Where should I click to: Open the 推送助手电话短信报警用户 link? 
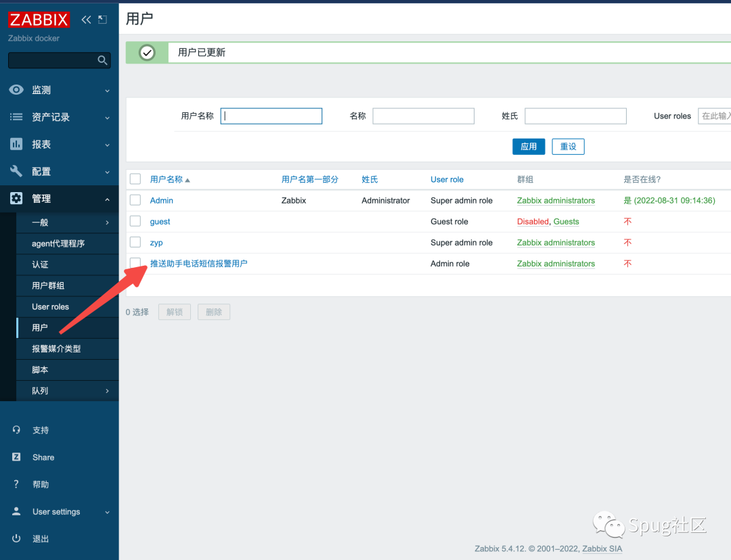(198, 264)
